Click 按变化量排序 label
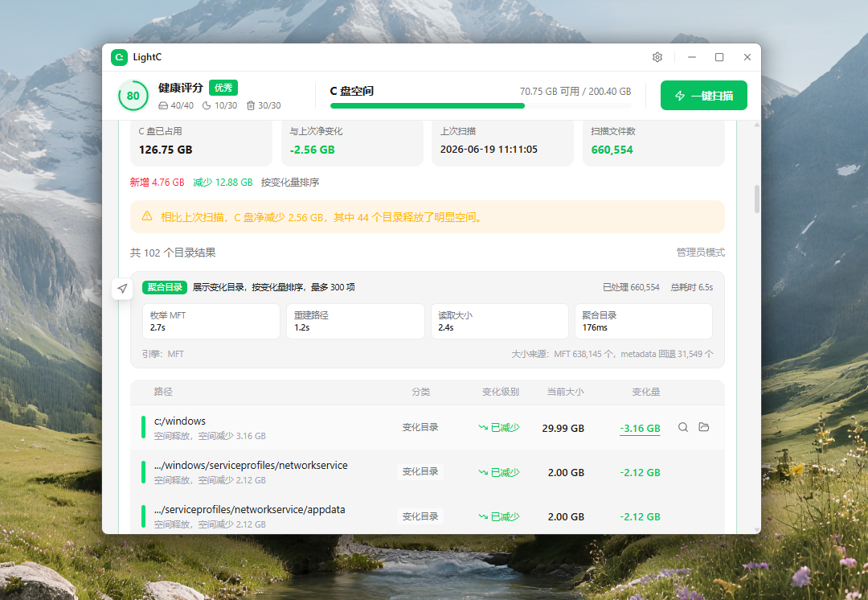868x600 pixels. tap(290, 183)
